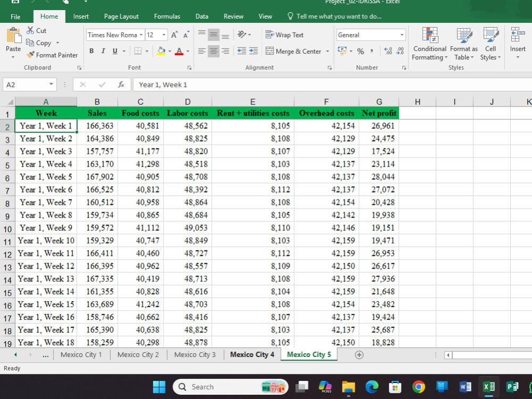This screenshot has height=399, width=532.
Task: Click the Insert cells icon
Action: coord(518,35)
